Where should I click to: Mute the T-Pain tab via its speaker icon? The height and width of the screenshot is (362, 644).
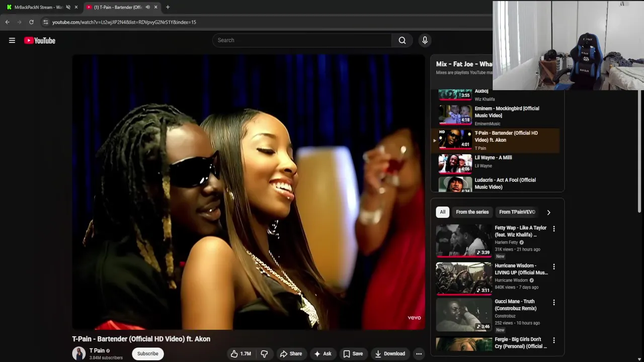pyautogui.click(x=147, y=7)
